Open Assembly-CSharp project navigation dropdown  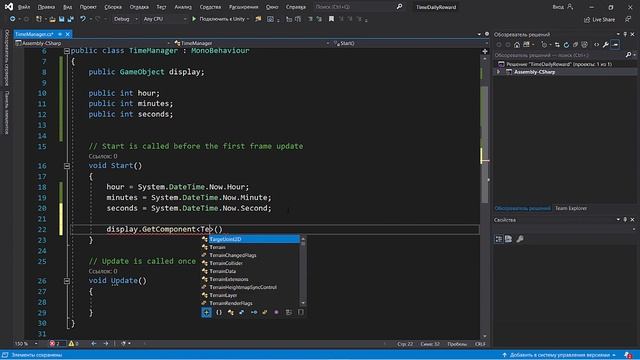pos(93,43)
